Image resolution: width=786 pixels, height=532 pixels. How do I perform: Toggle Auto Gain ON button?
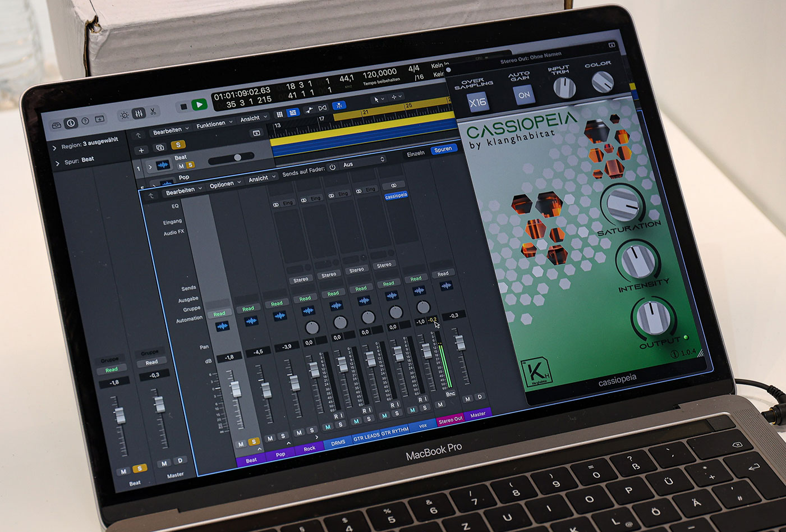[x=524, y=95]
